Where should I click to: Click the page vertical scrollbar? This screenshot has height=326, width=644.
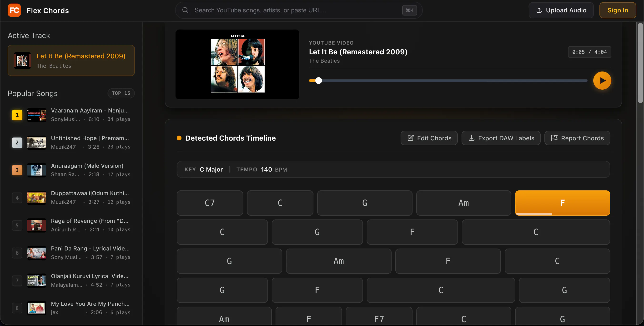pos(640,63)
